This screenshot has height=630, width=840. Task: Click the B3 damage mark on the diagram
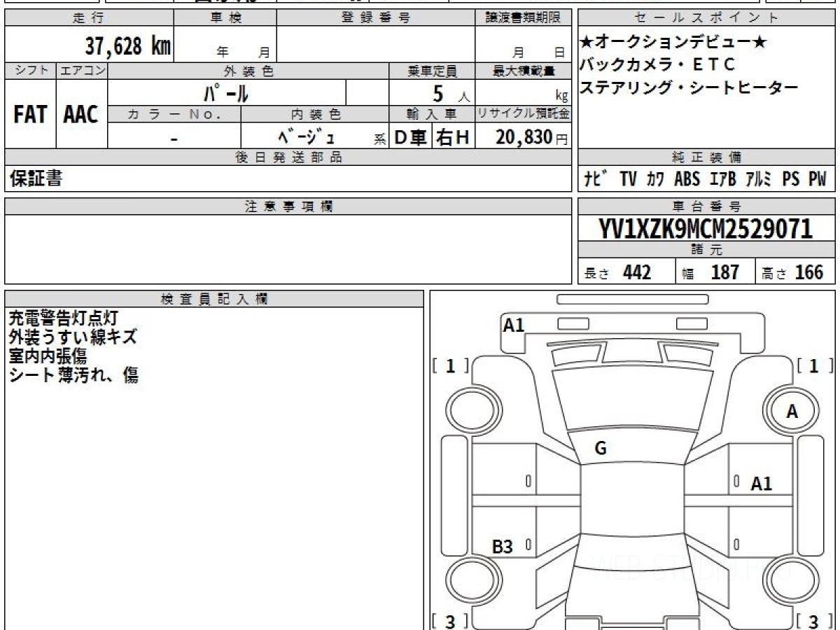tap(503, 547)
